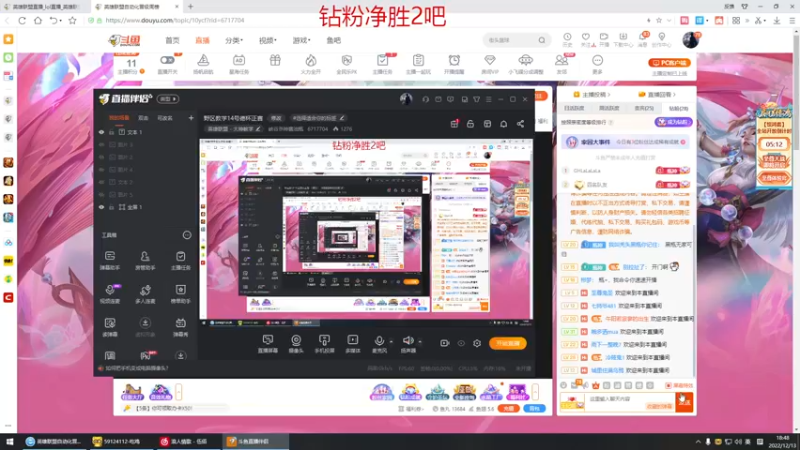Expand microphone options dropdown arrow
The image size is (800, 450).
pos(391,341)
